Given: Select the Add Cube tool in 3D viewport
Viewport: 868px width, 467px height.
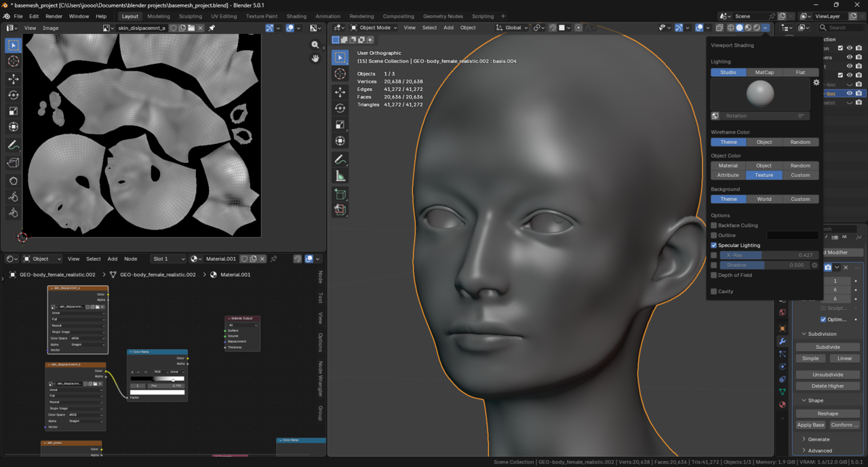Looking at the screenshot, I should tap(340, 194).
